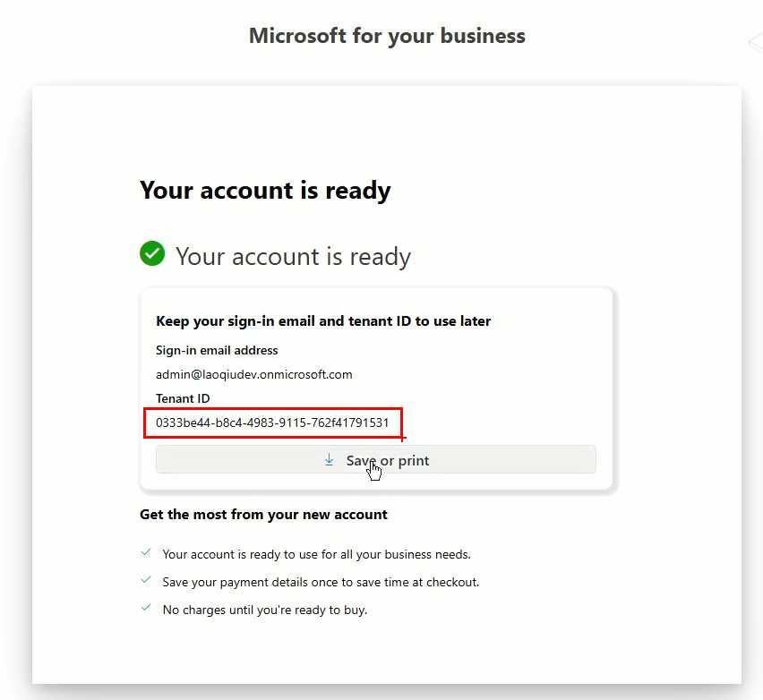
Task: Click checkmark beside 'Save your payment details'
Action: click(146, 581)
